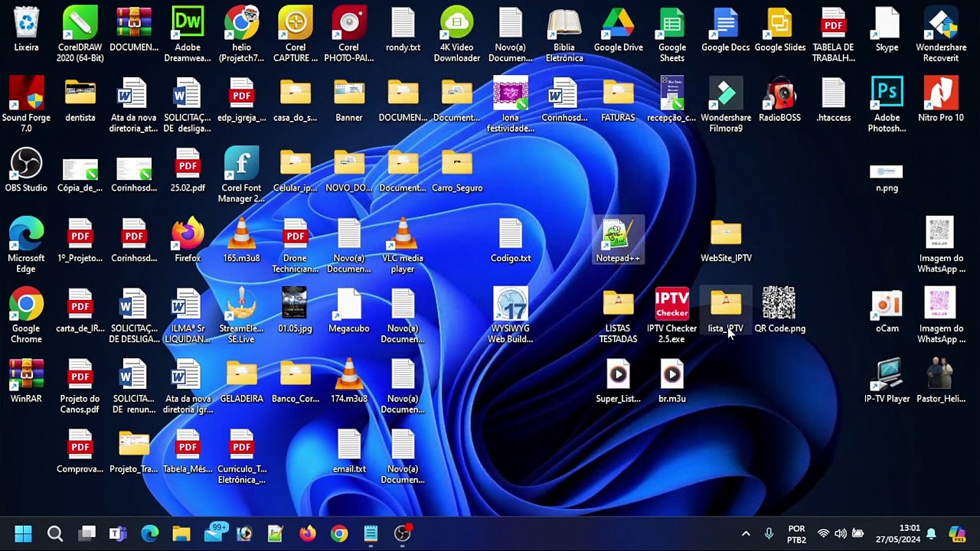This screenshot has height=551, width=980.
Task: Click the Windows Start button
Action: (x=23, y=533)
